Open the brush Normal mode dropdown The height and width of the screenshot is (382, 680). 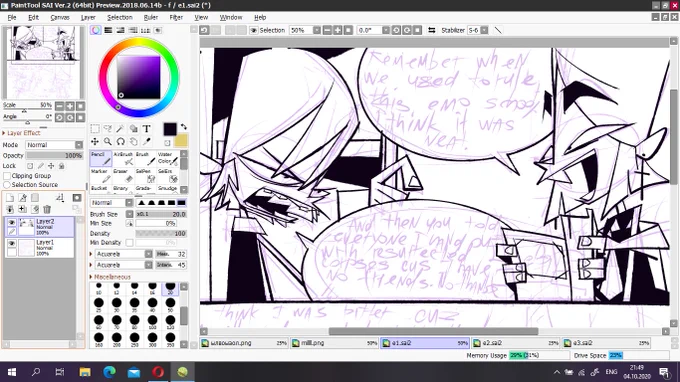tap(112, 203)
